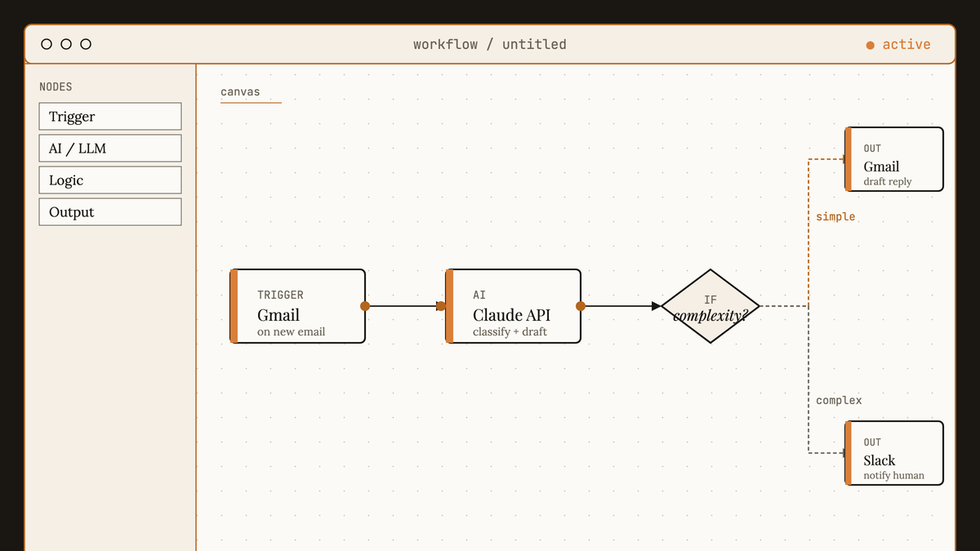Click 'draft reply' text on Gmail output

888,181
